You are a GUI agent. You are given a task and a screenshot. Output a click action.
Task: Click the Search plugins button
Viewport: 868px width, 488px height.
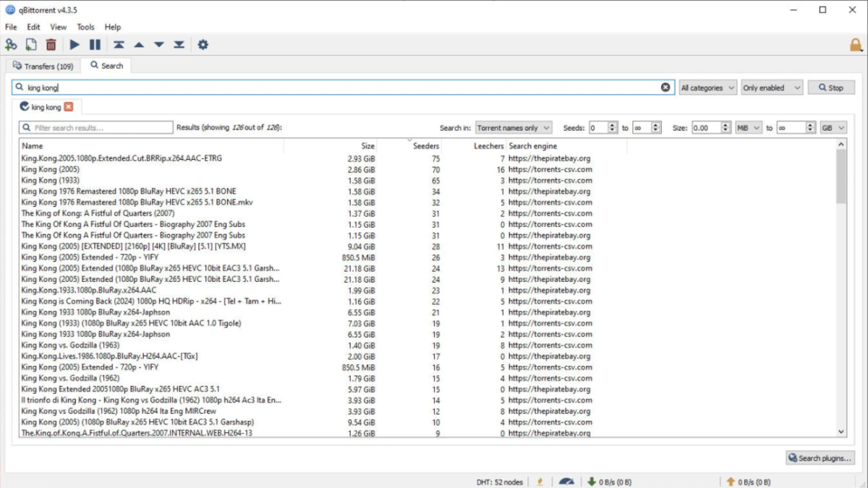pyautogui.click(x=820, y=458)
